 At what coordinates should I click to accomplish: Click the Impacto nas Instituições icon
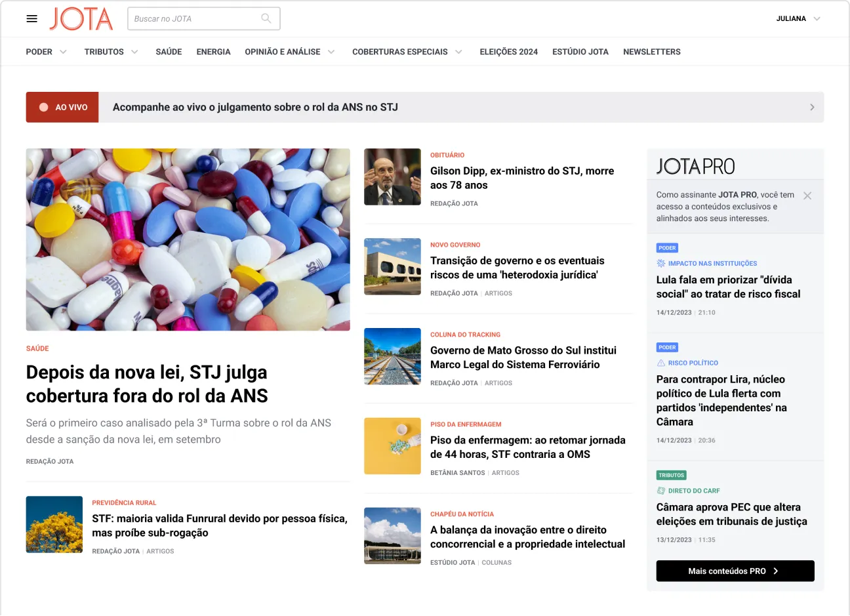tap(661, 263)
